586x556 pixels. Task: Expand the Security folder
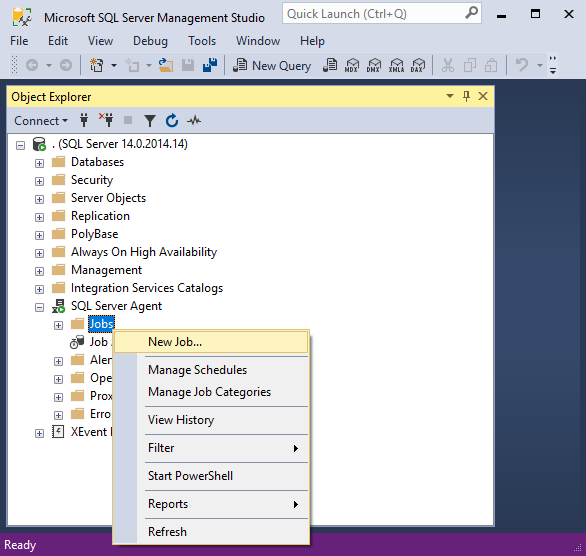point(39,181)
